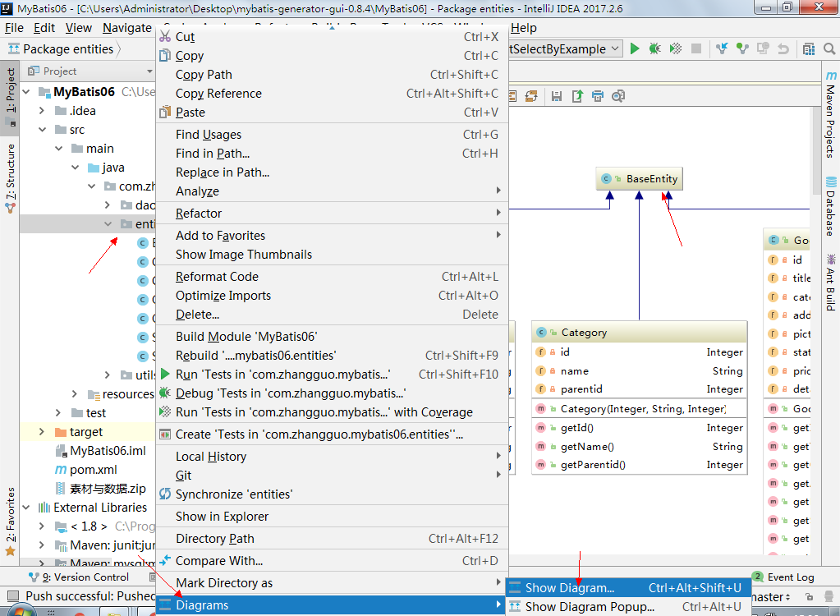The height and width of the screenshot is (616, 840).
Task: Open the File menu
Action: point(14,28)
